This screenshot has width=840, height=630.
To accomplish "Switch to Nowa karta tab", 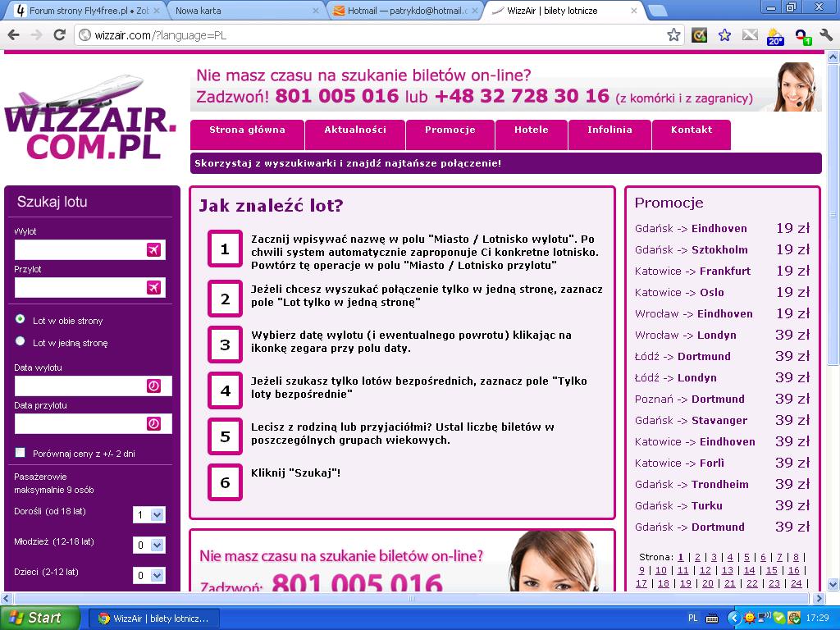I will tap(244, 11).
